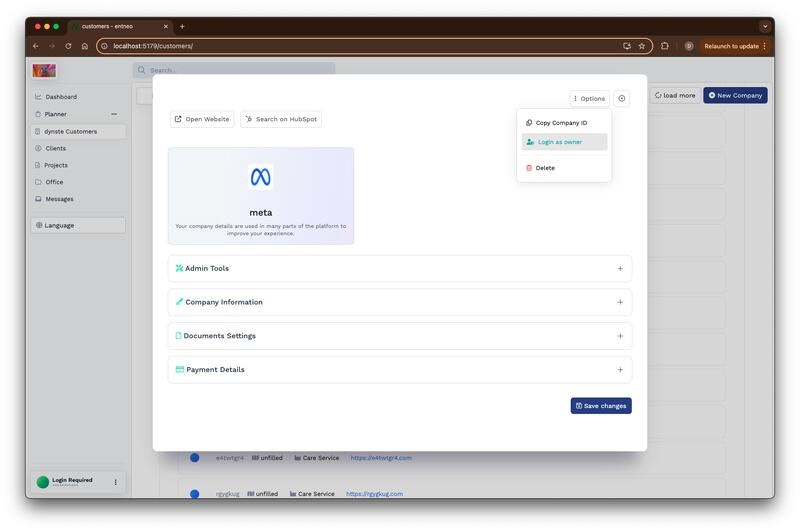800x532 pixels.
Task: Click the site info icon in address bar
Action: pos(105,46)
